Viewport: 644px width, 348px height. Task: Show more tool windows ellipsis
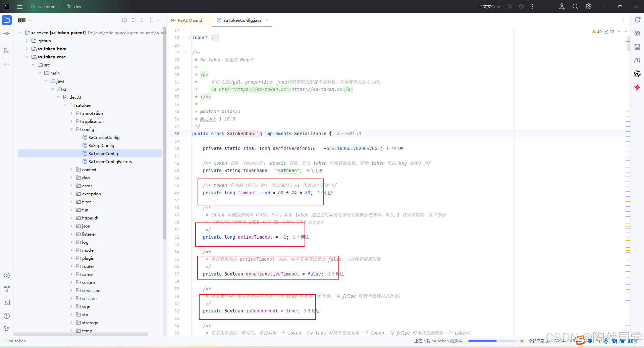tap(7, 64)
